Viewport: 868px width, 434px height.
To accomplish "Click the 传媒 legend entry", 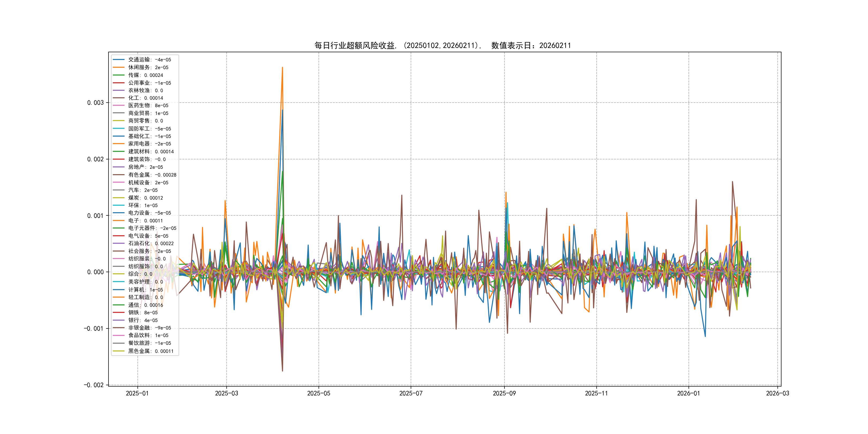I will tap(145, 75).
